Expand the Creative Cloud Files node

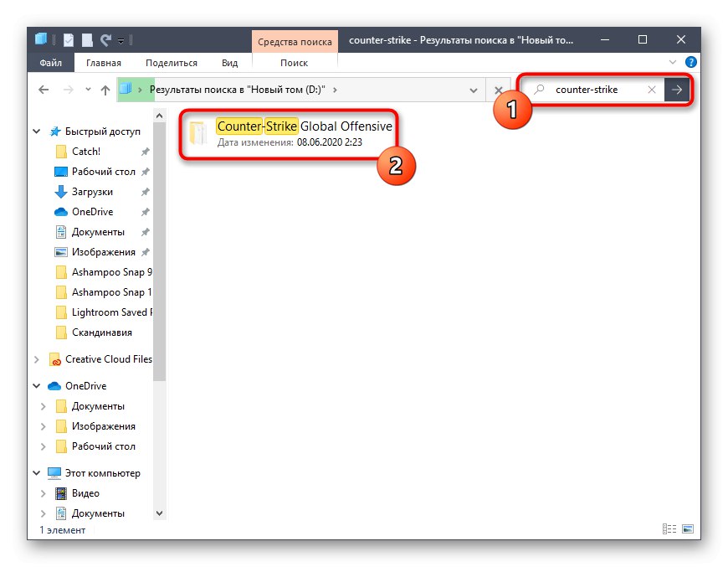coord(37,359)
